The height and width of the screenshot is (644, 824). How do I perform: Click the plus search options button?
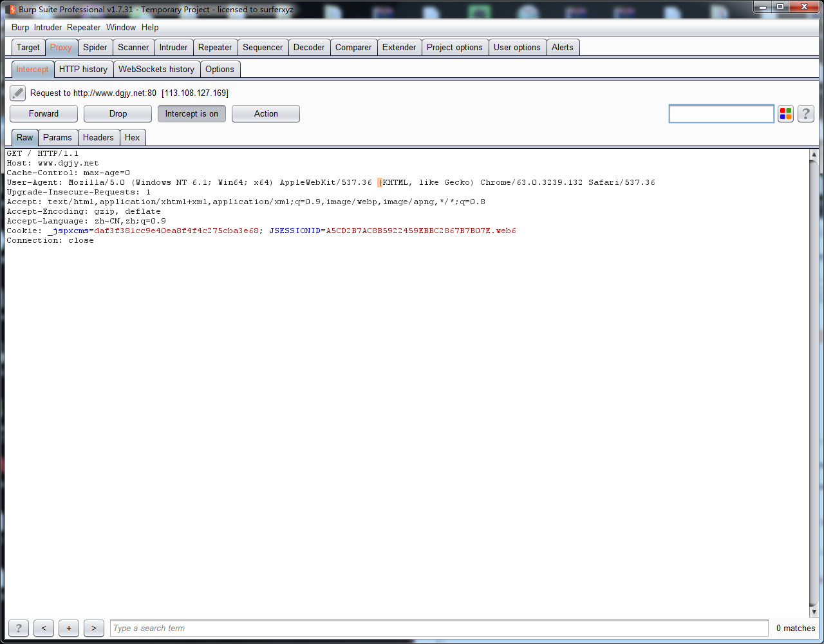point(69,628)
